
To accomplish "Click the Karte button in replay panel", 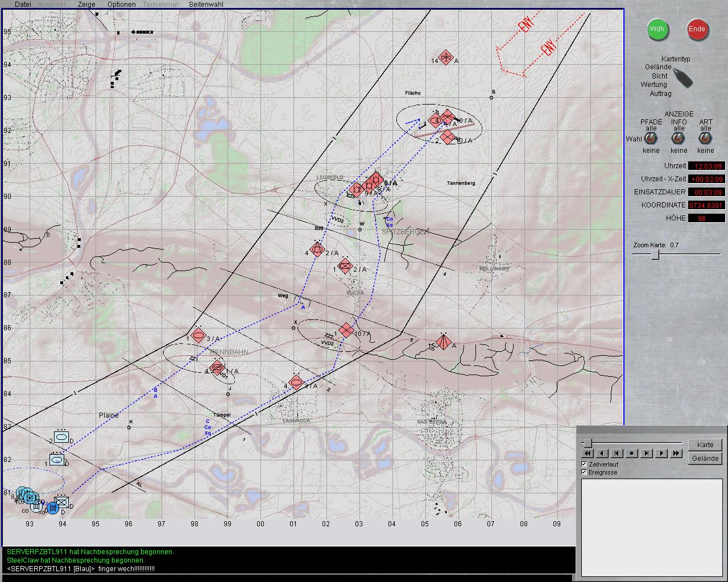I will [705, 444].
